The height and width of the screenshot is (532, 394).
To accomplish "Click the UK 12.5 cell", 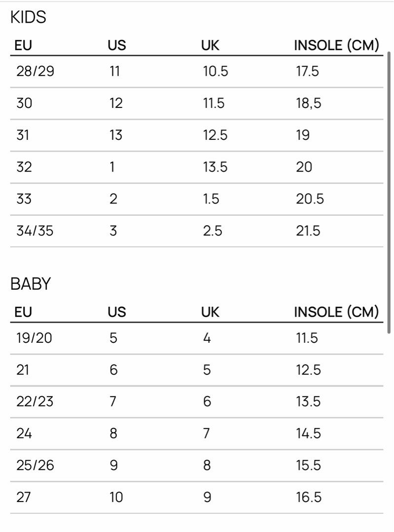I will point(215,135).
